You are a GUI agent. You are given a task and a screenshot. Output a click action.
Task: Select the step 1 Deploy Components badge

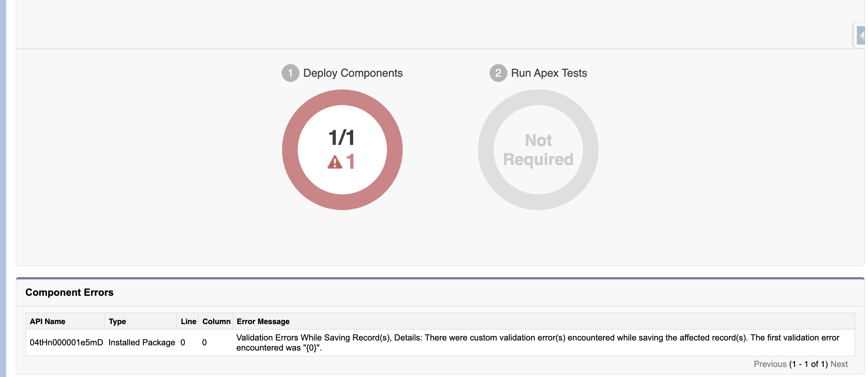(x=290, y=73)
